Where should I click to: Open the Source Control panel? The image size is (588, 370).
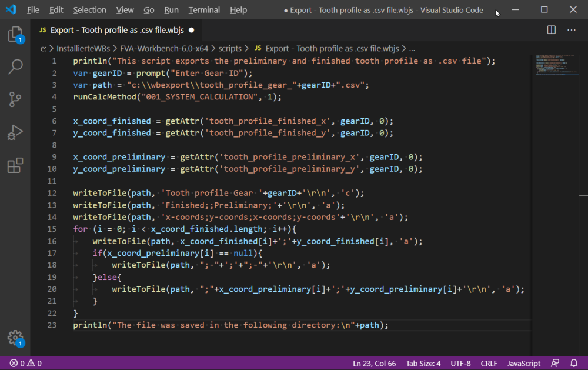[x=15, y=99]
